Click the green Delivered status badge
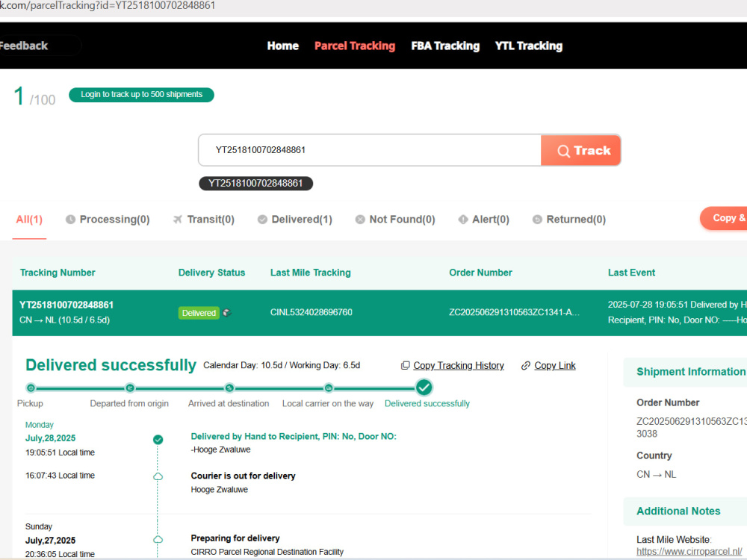 click(x=199, y=313)
